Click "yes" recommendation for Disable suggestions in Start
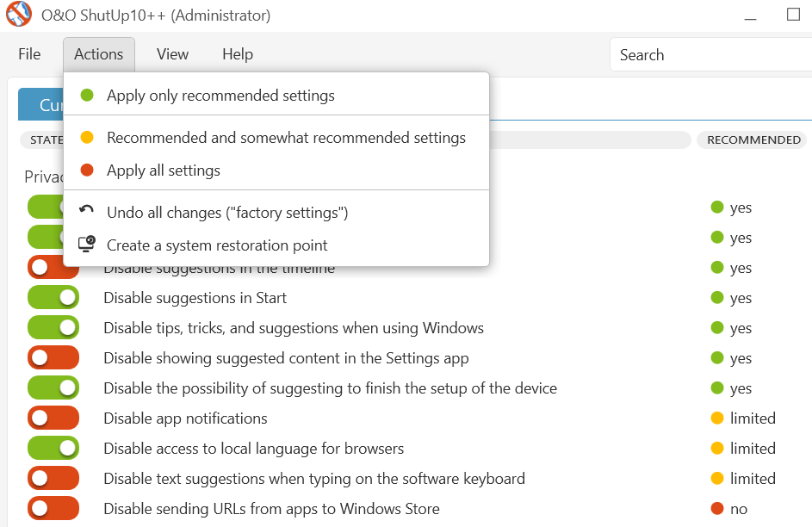Screen dimensions: 812x527 pyautogui.click(x=731, y=298)
